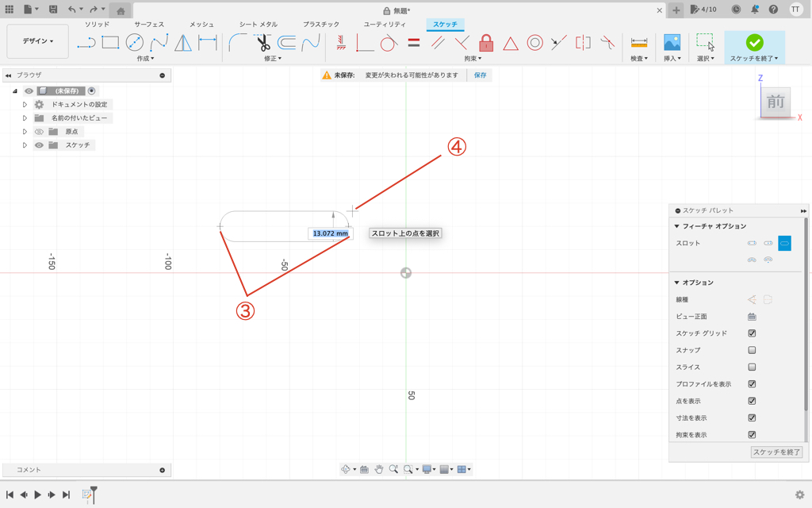The height and width of the screenshot is (508, 812).
Task: Expand the ドキュメントの設定 tree node
Action: click(25, 105)
